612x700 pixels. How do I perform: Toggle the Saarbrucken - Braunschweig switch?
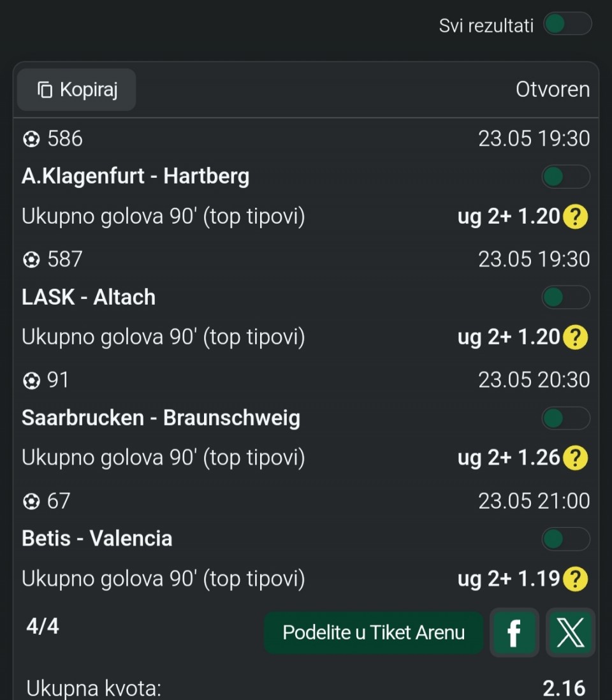coord(565,418)
